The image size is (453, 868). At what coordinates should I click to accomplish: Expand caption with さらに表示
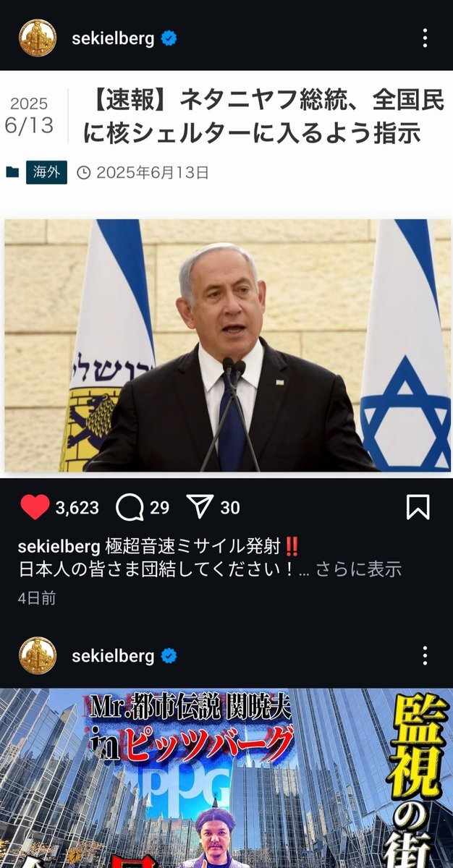pos(358,569)
